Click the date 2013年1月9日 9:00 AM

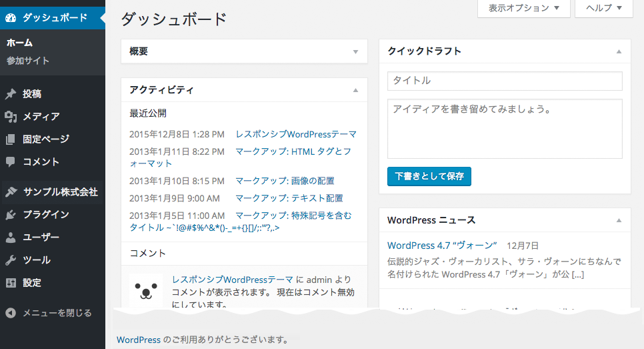point(175,198)
